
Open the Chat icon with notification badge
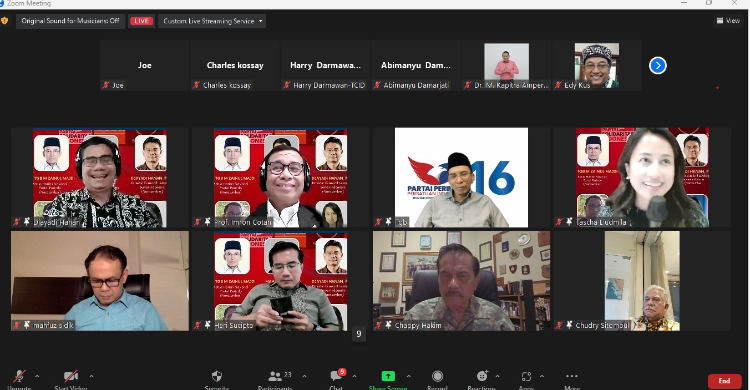point(336,376)
